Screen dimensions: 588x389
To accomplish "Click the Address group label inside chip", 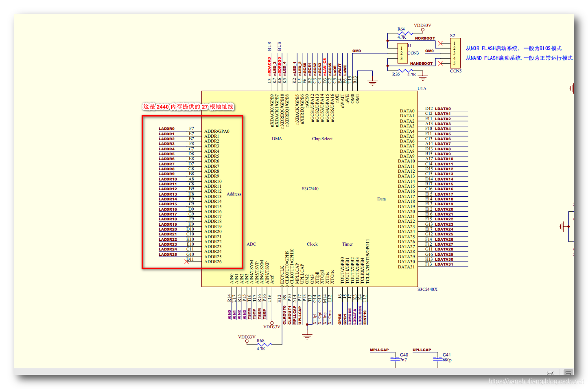I will click(x=234, y=194).
